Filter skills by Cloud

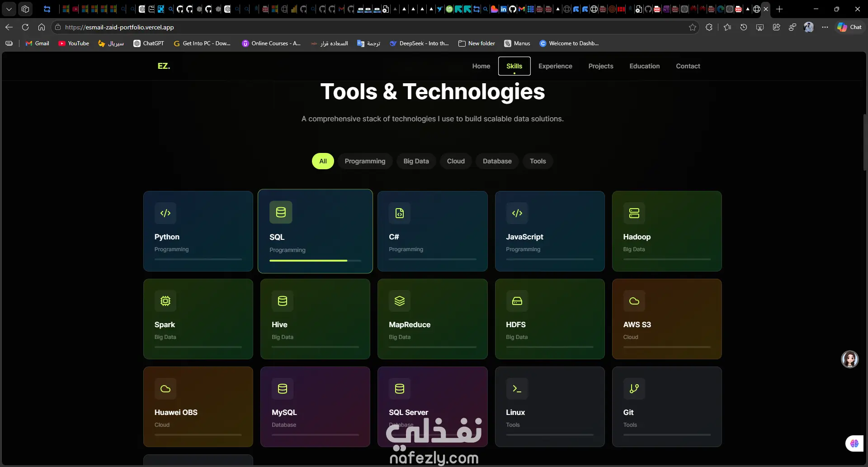(x=456, y=161)
